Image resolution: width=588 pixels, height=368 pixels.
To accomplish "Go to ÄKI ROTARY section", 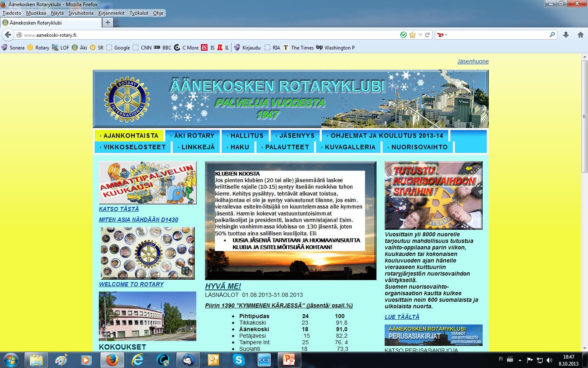I will [192, 135].
